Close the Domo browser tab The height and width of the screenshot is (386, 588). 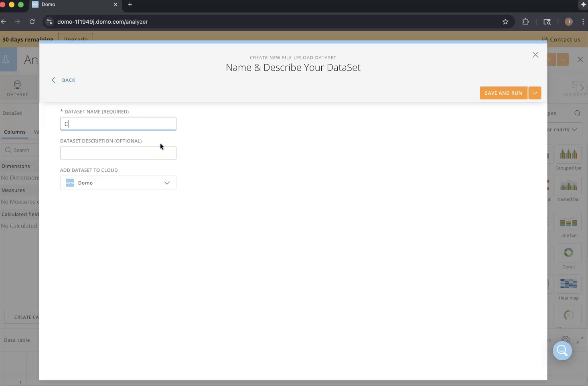(116, 4)
